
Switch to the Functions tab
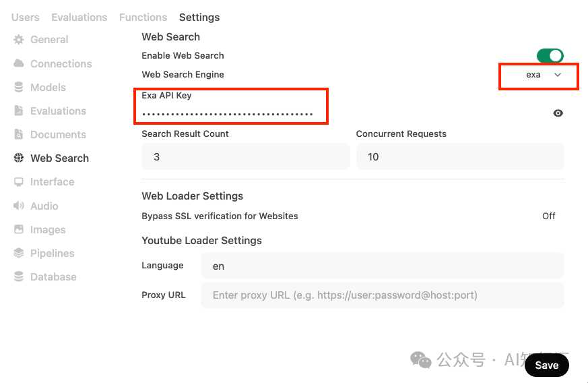(x=143, y=18)
